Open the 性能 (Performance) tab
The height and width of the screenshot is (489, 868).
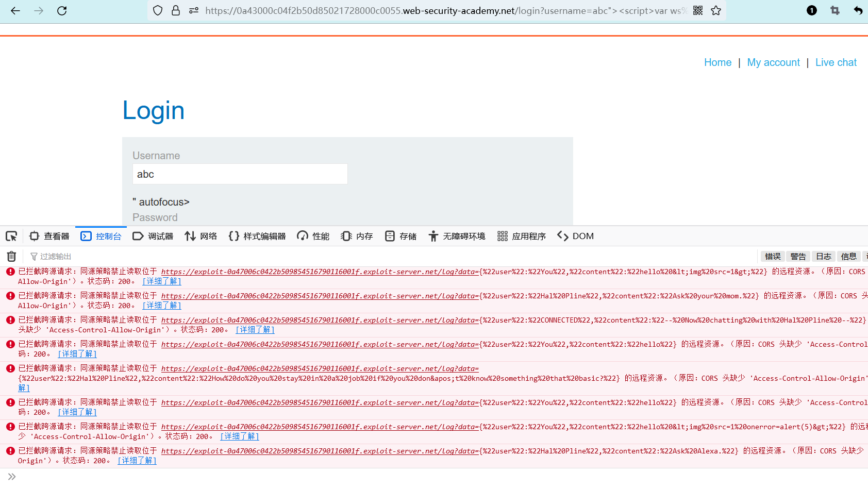313,236
